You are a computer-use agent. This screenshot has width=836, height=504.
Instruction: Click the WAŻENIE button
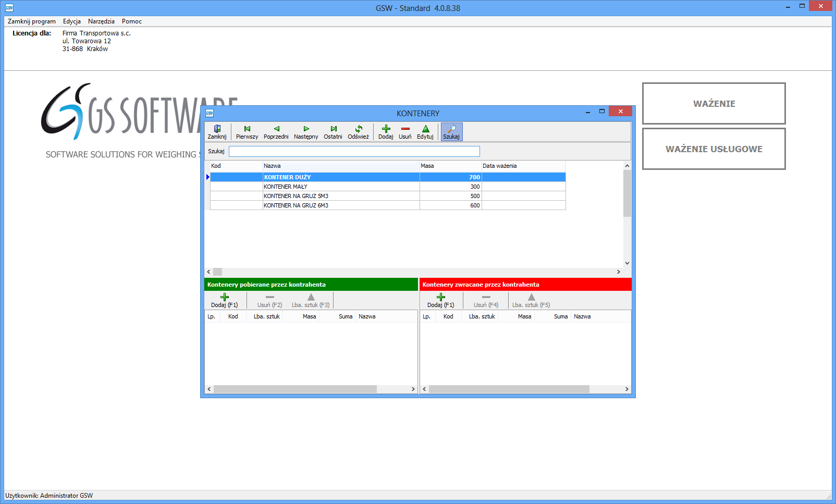click(x=714, y=103)
